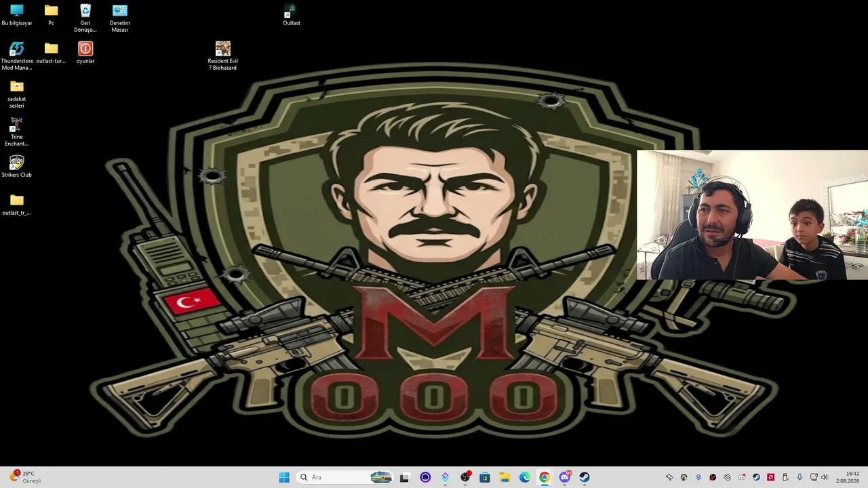Image resolution: width=868 pixels, height=488 pixels.
Task: Select the outlast-tur... folder on desktop
Action: pos(51,53)
